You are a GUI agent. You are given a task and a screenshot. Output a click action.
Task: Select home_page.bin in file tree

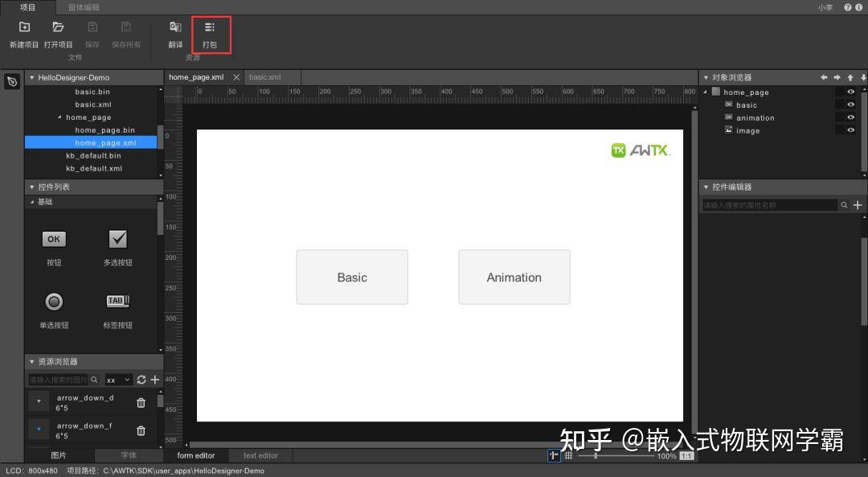tap(105, 130)
